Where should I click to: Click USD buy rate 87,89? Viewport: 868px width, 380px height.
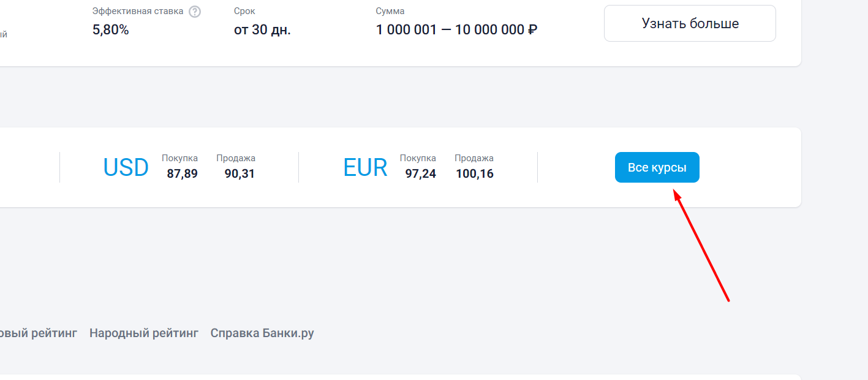pos(182,174)
